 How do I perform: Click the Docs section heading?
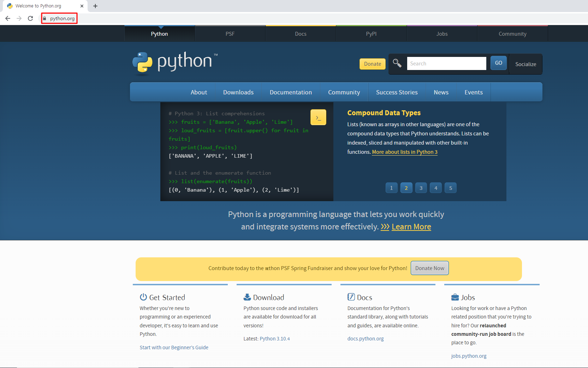tap(364, 297)
